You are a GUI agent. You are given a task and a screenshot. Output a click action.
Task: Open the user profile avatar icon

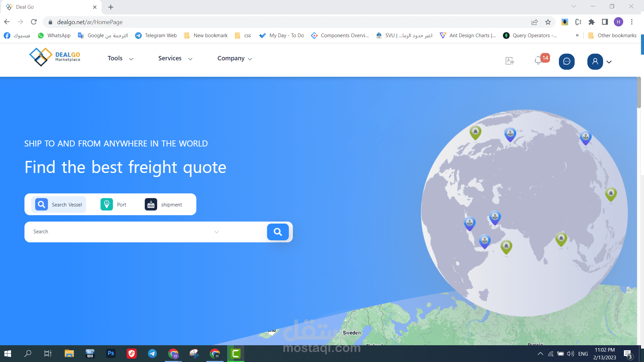pyautogui.click(x=595, y=62)
